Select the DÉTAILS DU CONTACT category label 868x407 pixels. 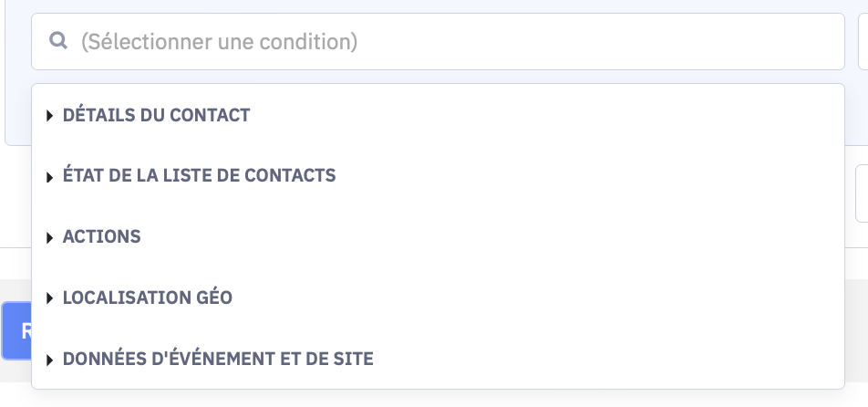coord(156,115)
